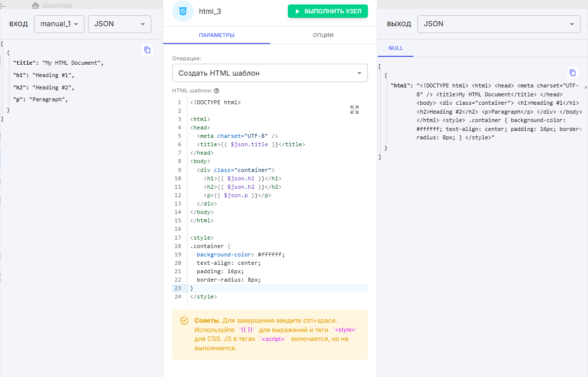This screenshot has height=377, width=588.
Task: Select the NULL tab in the output panel
Action: tap(396, 48)
